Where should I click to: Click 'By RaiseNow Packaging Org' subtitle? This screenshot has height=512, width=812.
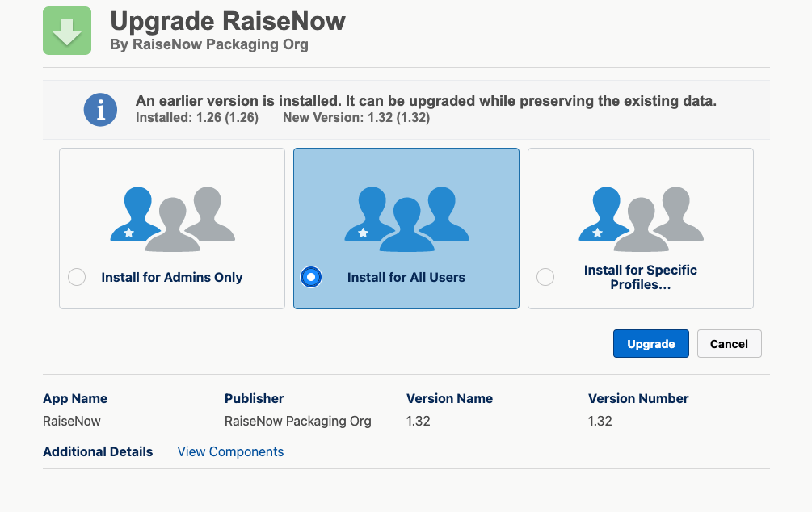click(209, 44)
